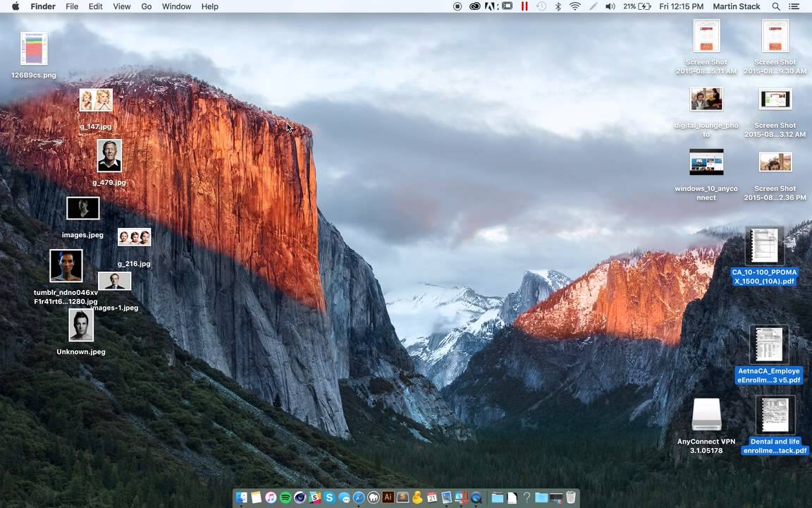Viewport: 812px width, 508px height.
Task: Select the windows_10_anyconnect file
Action: point(706,162)
